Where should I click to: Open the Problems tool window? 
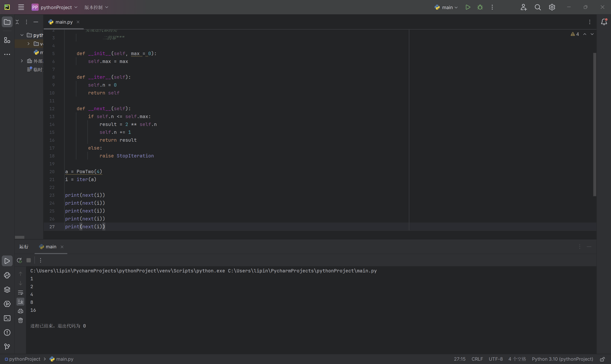click(7, 332)
